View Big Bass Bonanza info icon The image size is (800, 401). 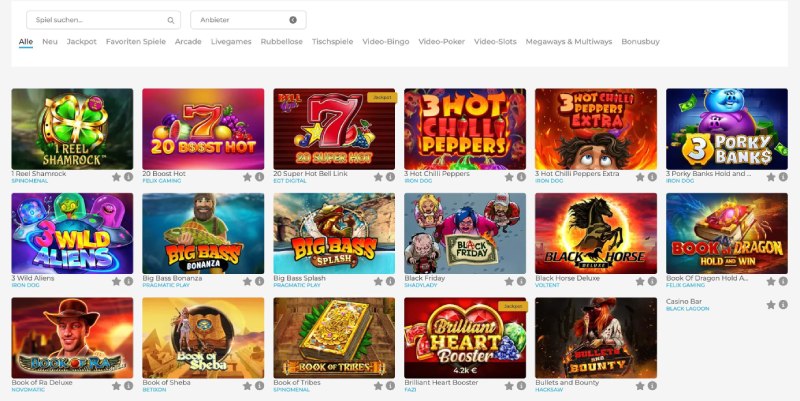pyautogui.click(x=260, y=282)
